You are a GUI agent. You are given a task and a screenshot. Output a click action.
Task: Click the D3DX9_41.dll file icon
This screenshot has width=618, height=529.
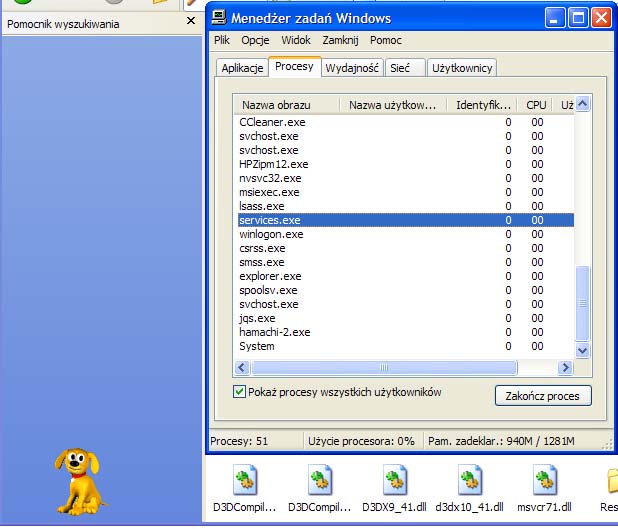pyautogui.click(x=395, y=480)
